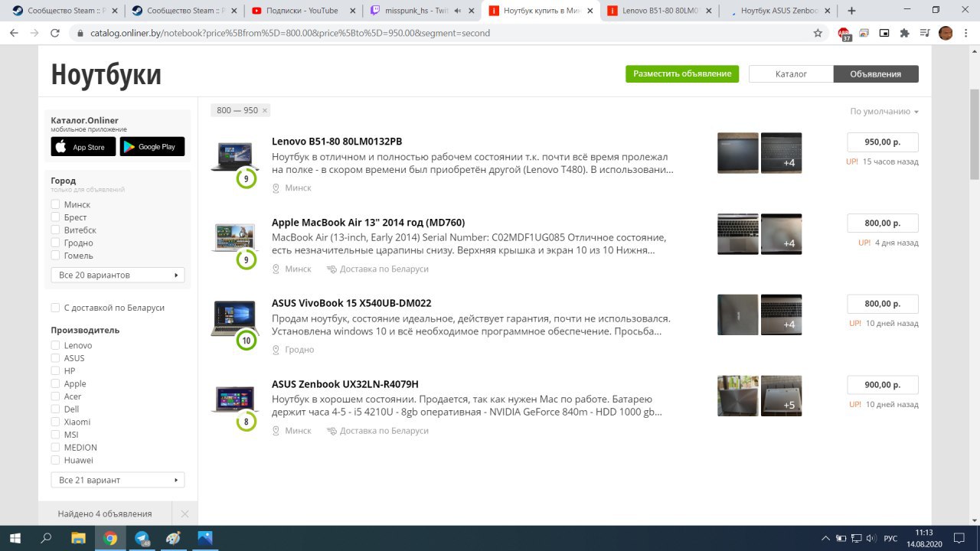Click rating badge 8 on ASUS Zenbook

tap(247, 422)
